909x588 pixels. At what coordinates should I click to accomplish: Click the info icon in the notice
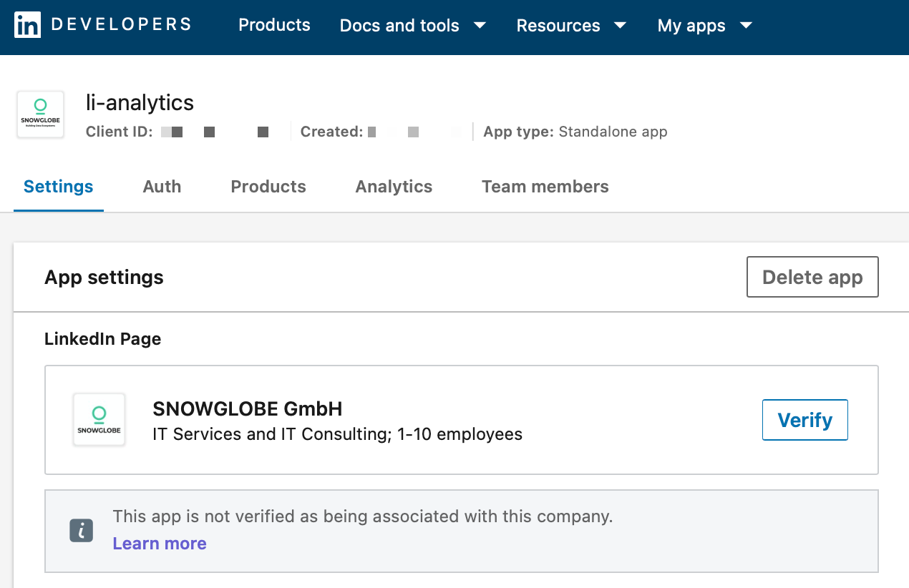[x=82, y=530]
